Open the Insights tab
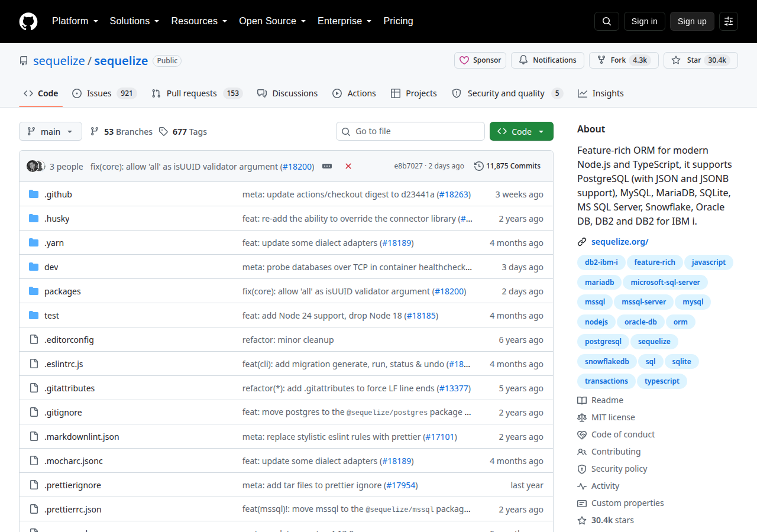The image size is (757, 532). point(601,93)
